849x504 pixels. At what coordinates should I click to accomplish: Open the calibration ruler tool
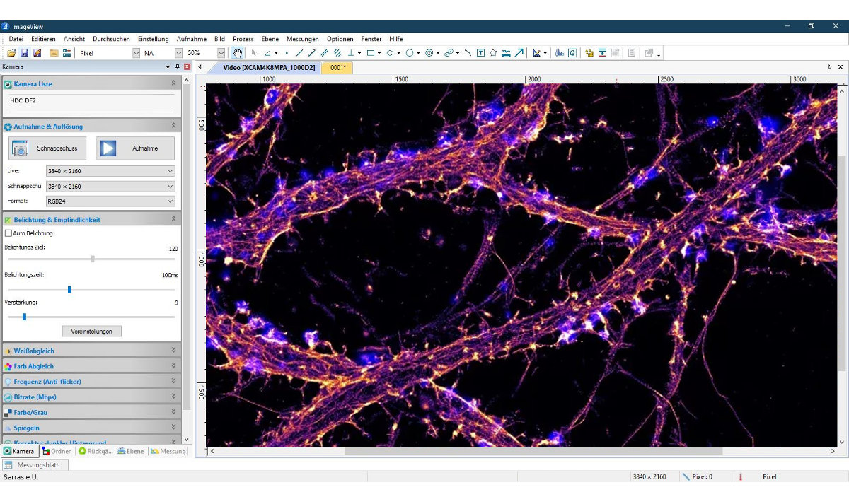pyautogui.click(x=536, y=52)
